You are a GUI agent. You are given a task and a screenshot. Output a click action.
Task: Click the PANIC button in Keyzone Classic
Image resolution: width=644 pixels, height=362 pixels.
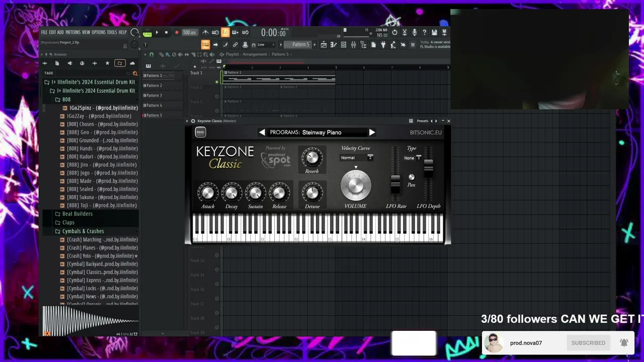[x=200, y=132]
